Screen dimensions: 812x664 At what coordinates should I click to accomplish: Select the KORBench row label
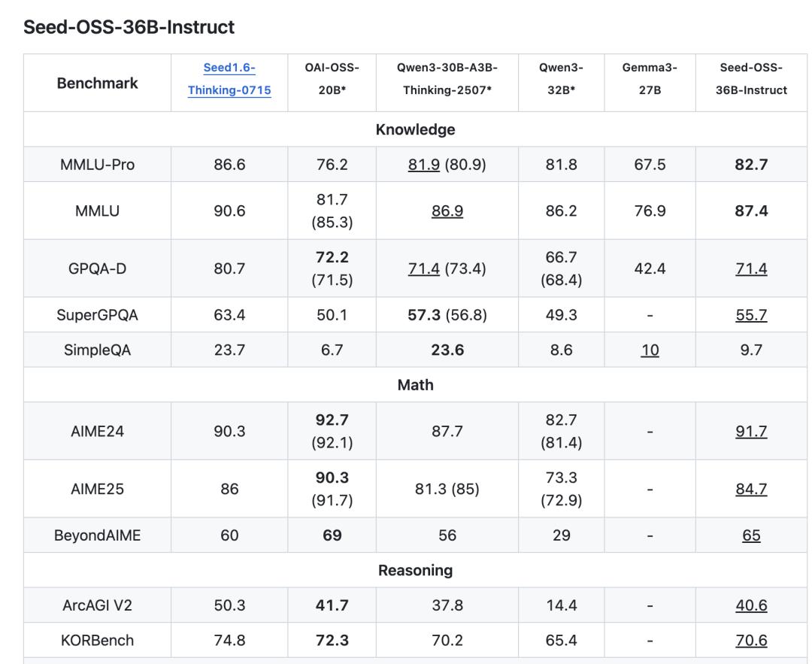97,640
